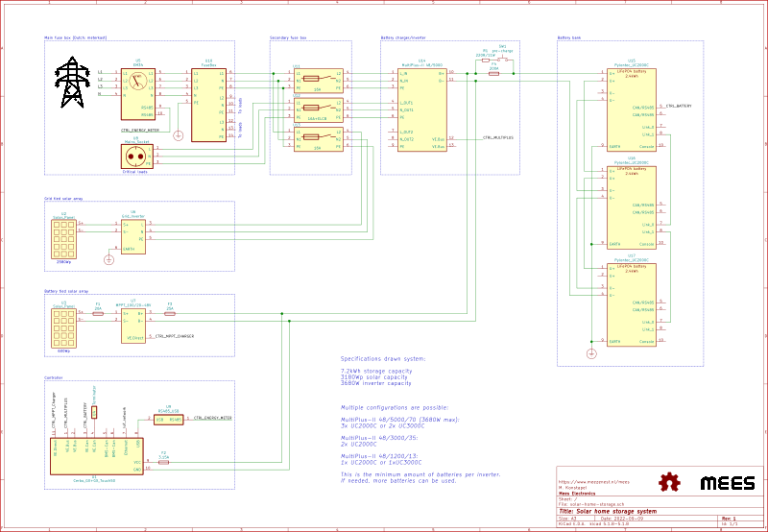
Task: Click 'MultiPlus-II 48/3000/35:' text
Action: (379, 438)
